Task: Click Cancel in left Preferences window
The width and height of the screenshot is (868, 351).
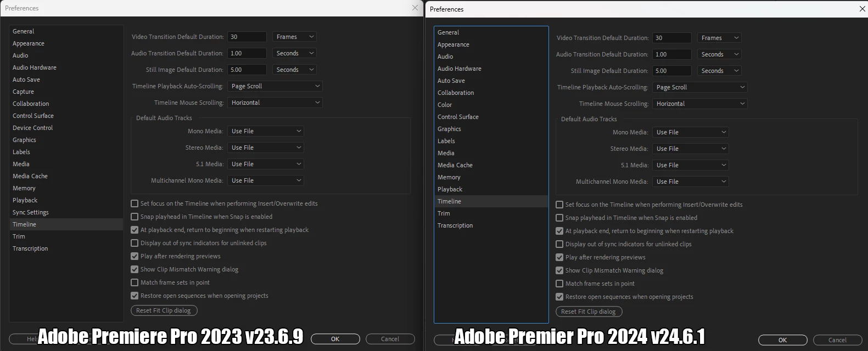Action: click(x=390, y=339)
